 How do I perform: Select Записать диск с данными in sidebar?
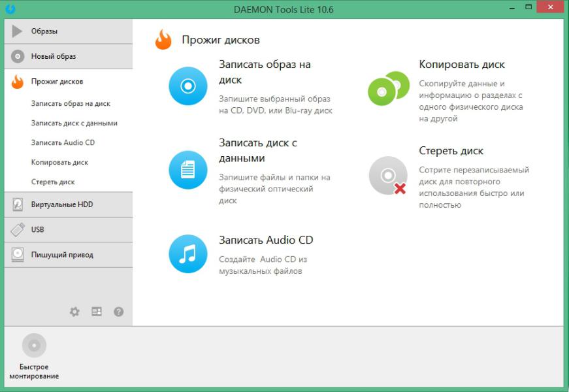coord(74,123)
